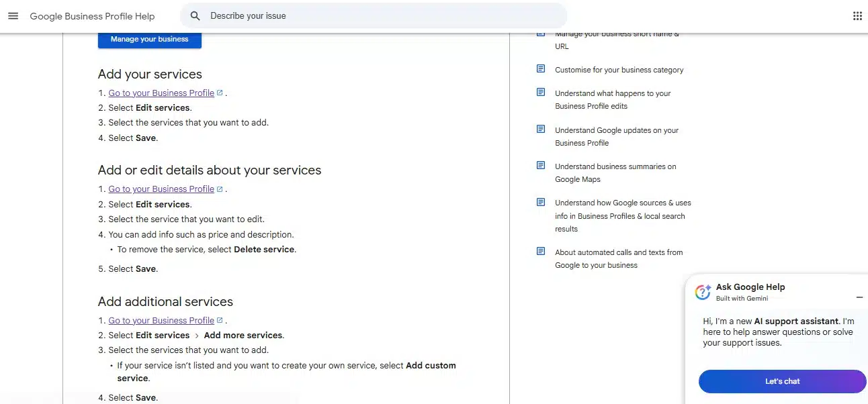Click article icon beside Customise for your business category

point(541,69)
